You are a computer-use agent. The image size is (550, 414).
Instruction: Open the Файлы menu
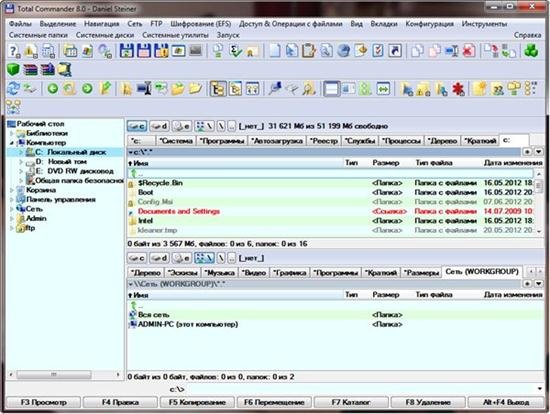[20, 24]
